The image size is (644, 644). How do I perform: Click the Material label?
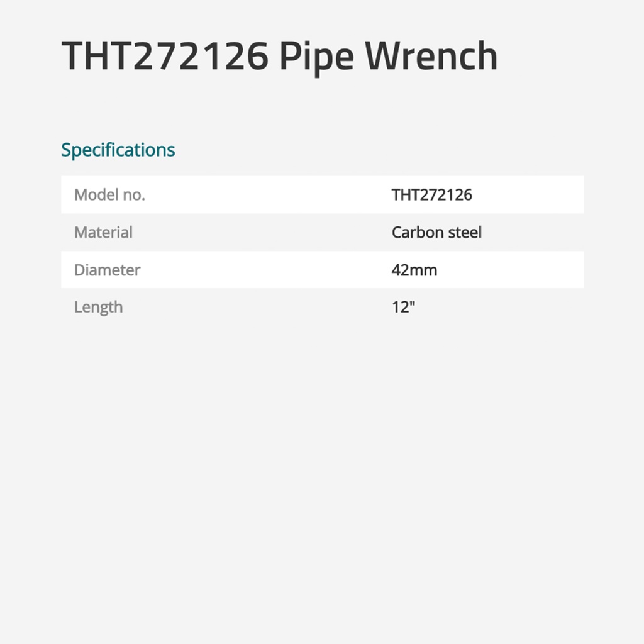pos(103,233)
